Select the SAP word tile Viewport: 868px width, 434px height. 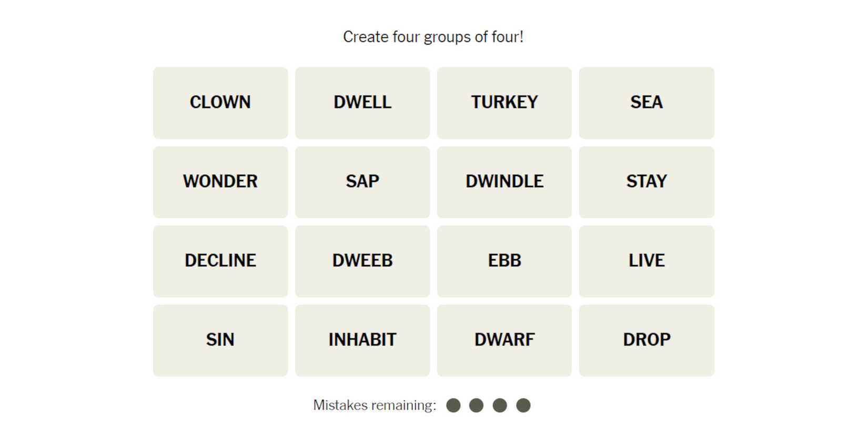click(x=362, y=182)
